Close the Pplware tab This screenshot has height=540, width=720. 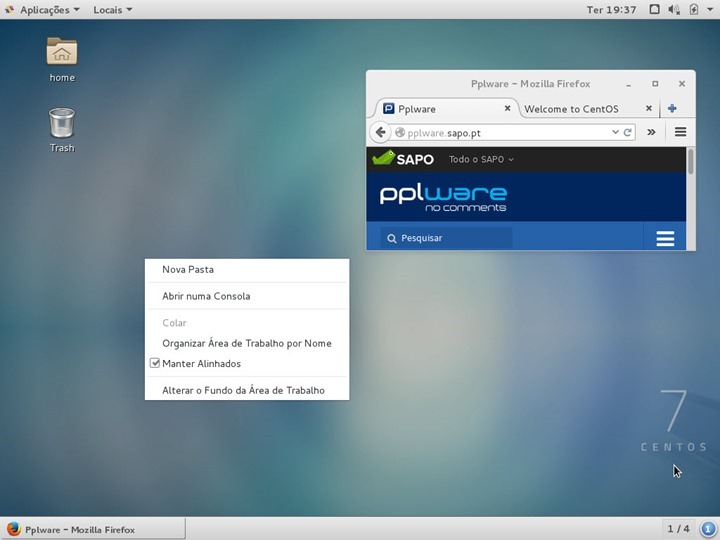pos(507,108)
